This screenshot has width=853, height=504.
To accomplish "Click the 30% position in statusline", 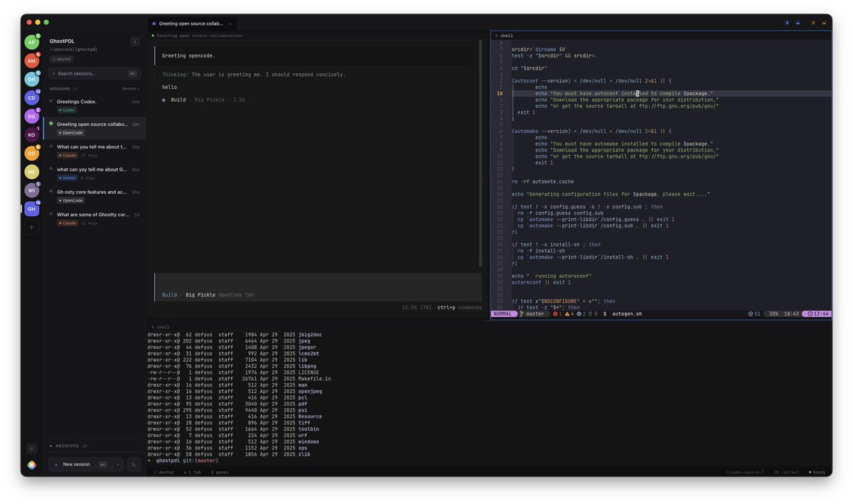I will (x=773, y=313).
